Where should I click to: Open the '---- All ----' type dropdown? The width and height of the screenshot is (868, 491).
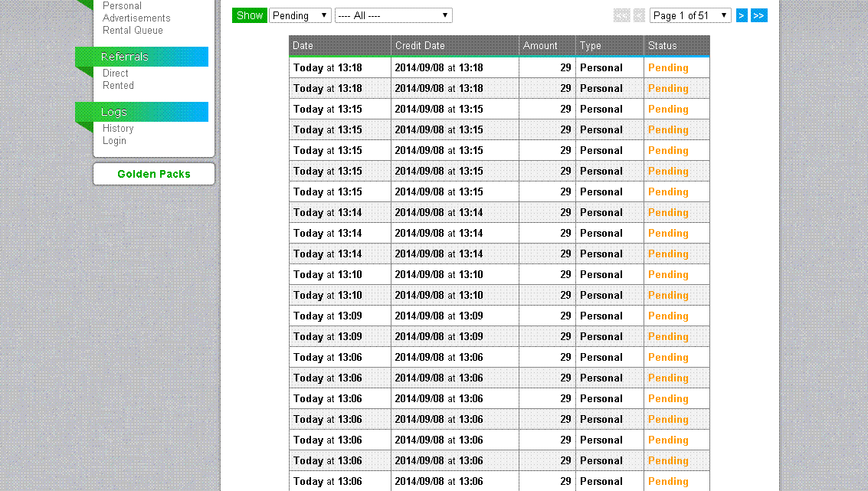[394, 15]
